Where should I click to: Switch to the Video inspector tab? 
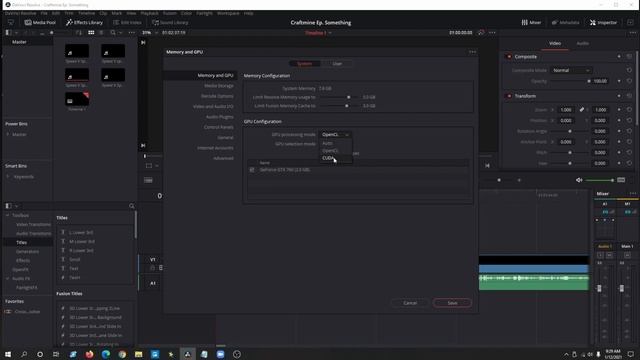tap(555, 43)
